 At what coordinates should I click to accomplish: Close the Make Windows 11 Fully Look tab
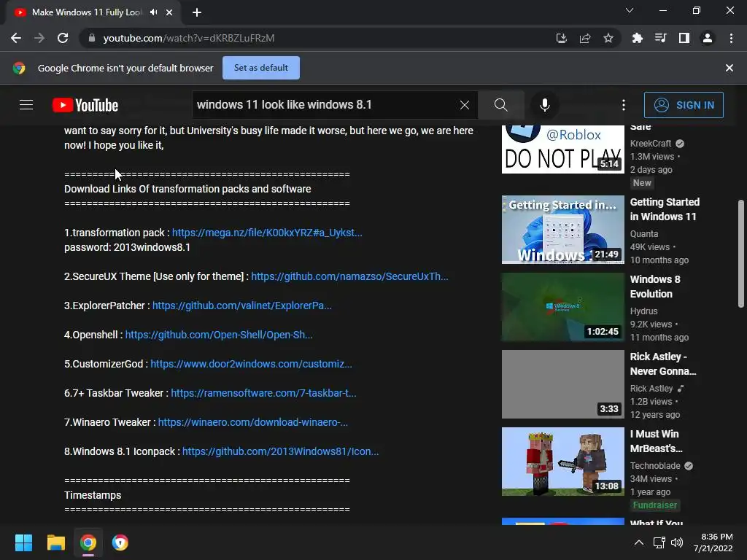pos(169,12)
